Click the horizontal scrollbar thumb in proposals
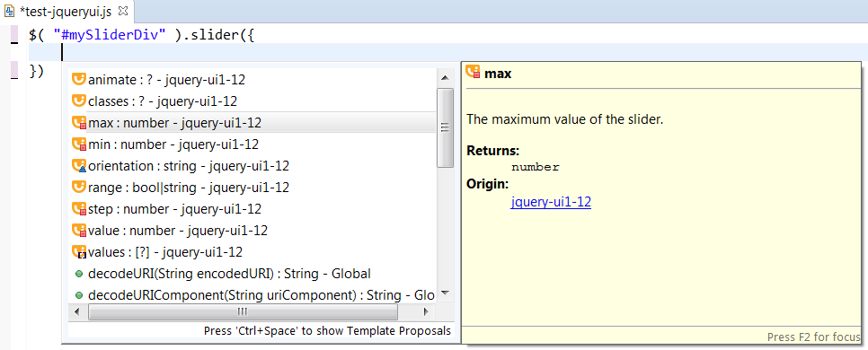Image resolution: width=868 pixels, height=350 pixels. (243, 312)
